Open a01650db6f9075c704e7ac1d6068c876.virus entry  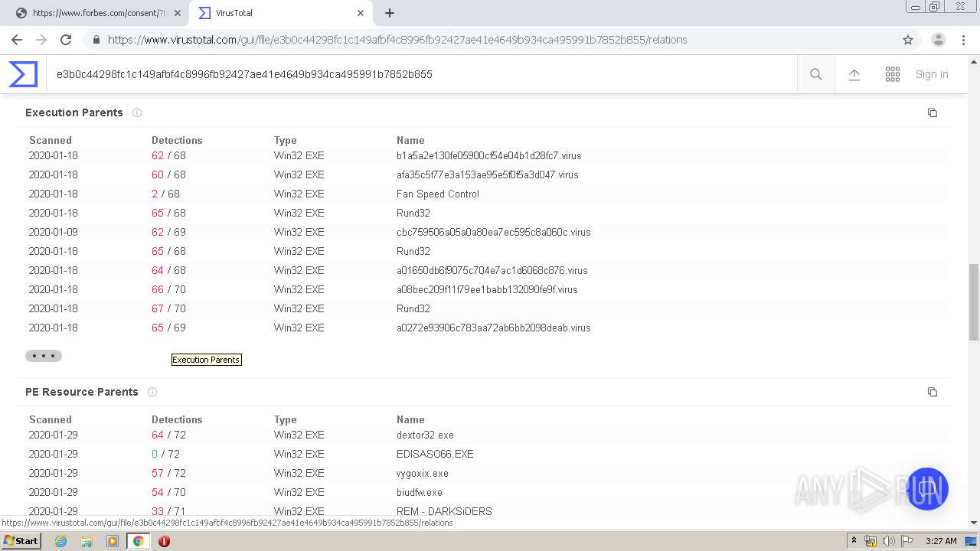(x=492, y=270)
